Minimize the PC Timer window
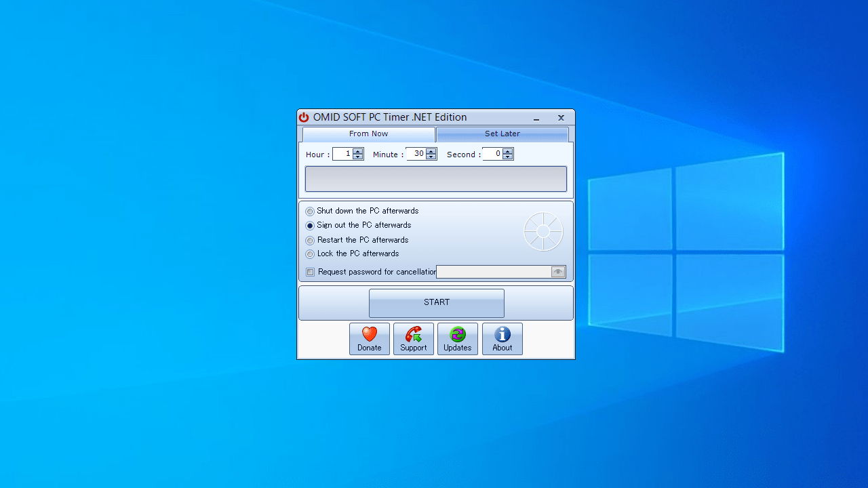The height and width of the screenshot is (488, 868). [536, 118]
